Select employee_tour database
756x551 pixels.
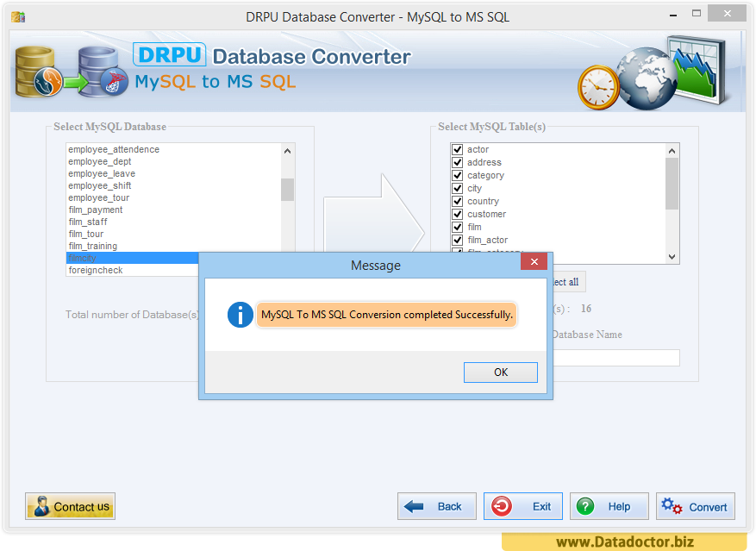click(173, 197)
